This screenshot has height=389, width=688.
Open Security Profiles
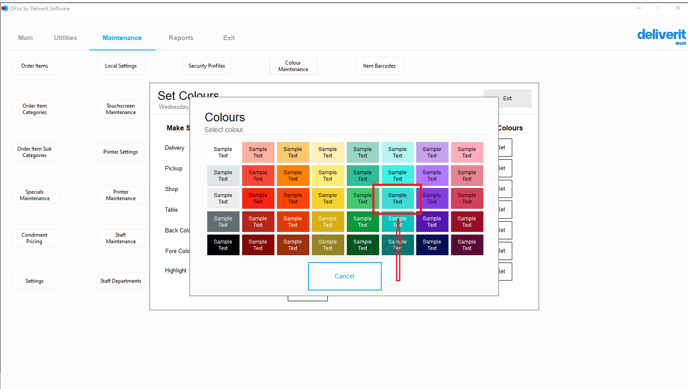207,66
